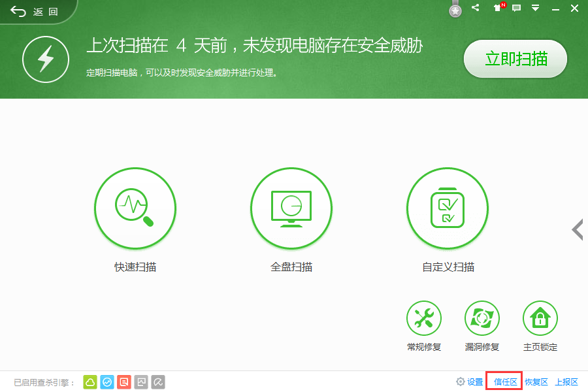Image resolution: width=588 pixels, height=392 pixels.
Task: Close the antivirus window
Action: (x=574, y=8)
